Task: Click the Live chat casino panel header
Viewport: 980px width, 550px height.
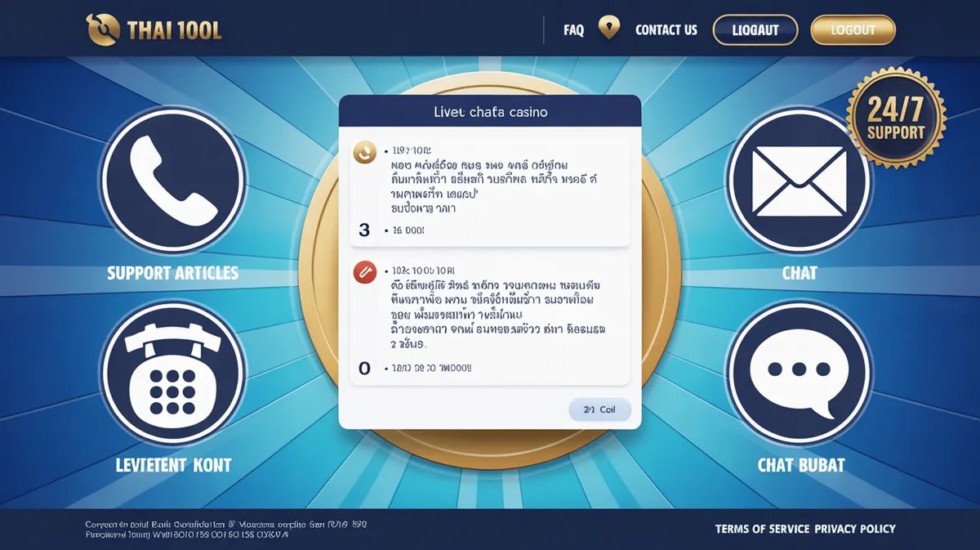Action: 490,111
